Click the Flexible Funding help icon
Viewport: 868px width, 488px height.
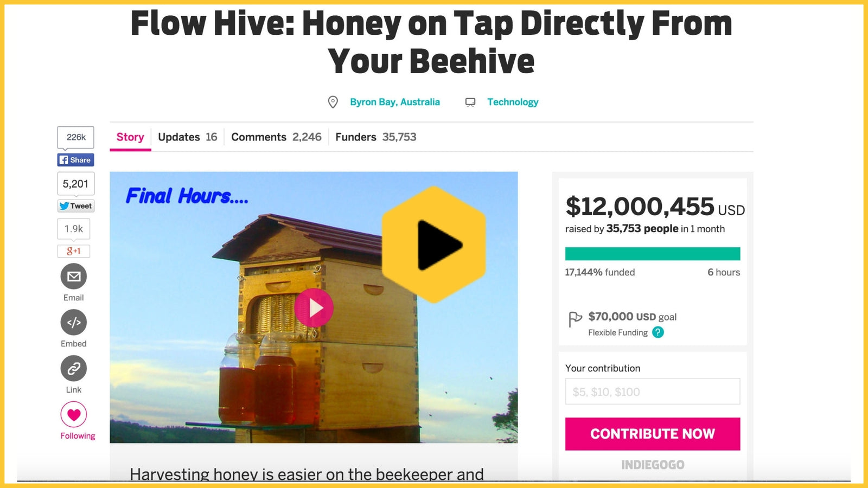point(658,332)
